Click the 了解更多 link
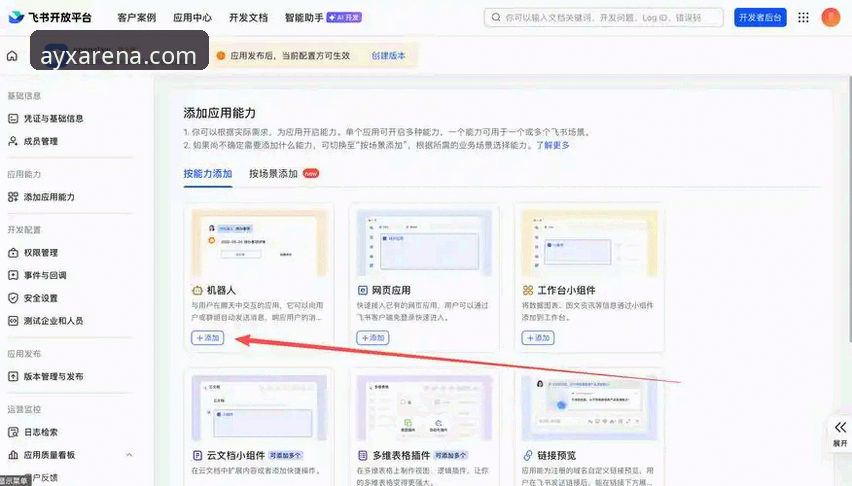The image size is (852, 486). tap(553, 145)
